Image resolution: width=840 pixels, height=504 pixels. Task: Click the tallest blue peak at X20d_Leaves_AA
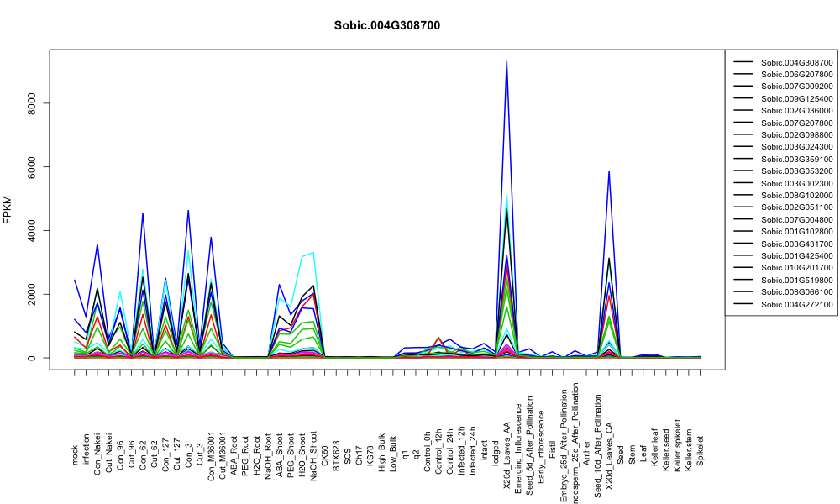pos(507,62)
